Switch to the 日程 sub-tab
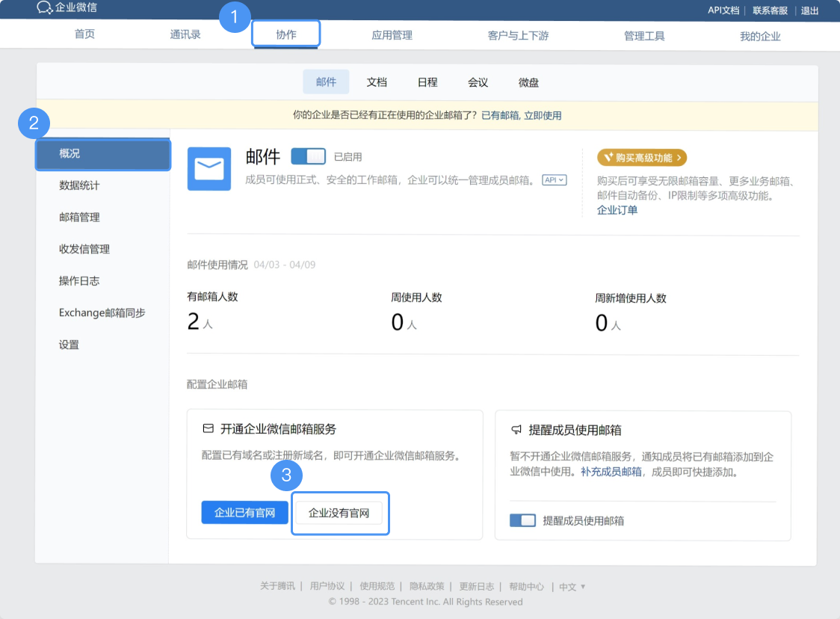Image resolution: width=840 pixels, height=619 pixels. (x=427, y=82)
